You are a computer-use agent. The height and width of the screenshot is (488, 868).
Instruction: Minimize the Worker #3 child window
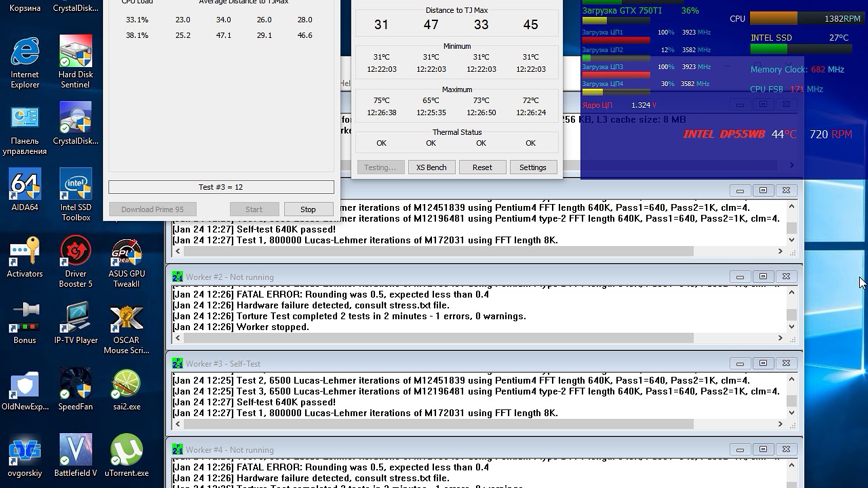click(740, 363)
